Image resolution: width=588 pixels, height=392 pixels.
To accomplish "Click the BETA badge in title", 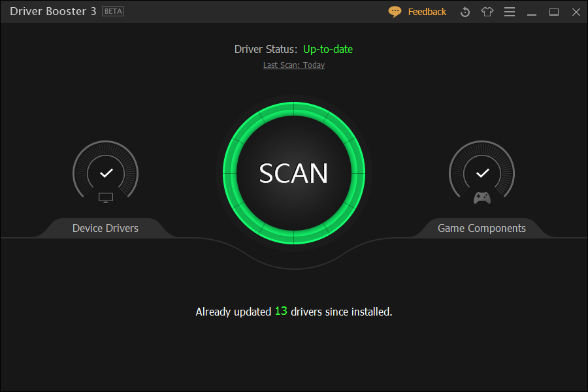I will point(113,11).
